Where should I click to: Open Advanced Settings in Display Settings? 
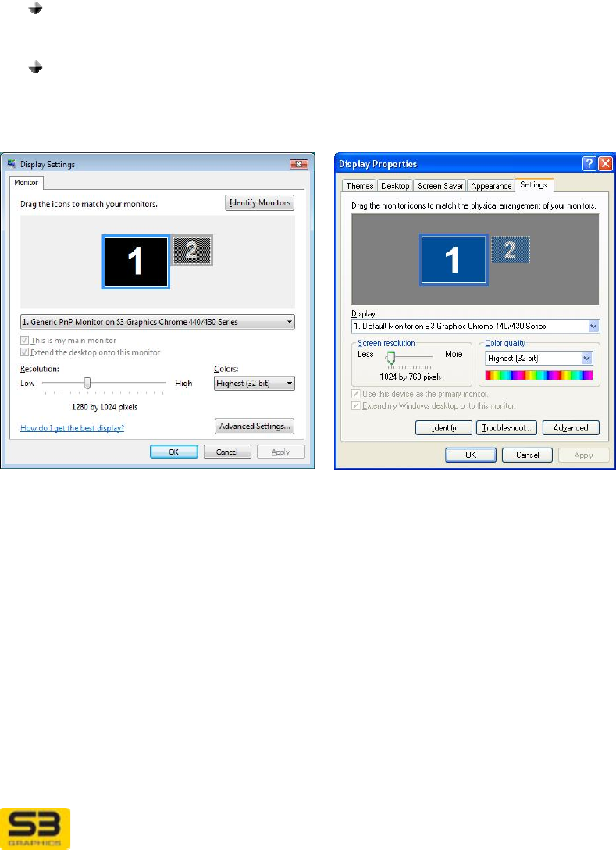pyautogui.click(x=255, y=426)
